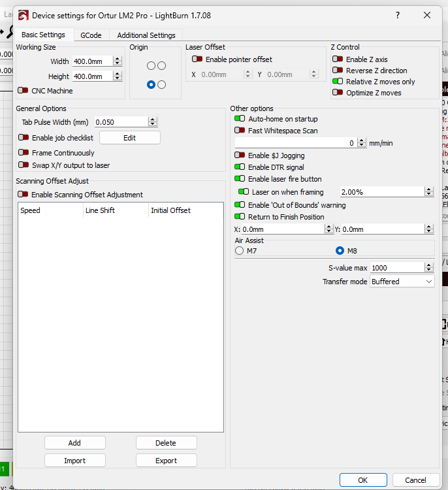Click the Tab Pulse Width value field

click(121, 122)
